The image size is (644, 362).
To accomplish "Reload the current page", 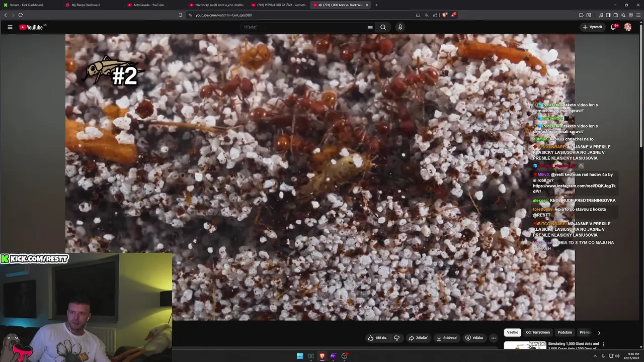I will point(21,15).
